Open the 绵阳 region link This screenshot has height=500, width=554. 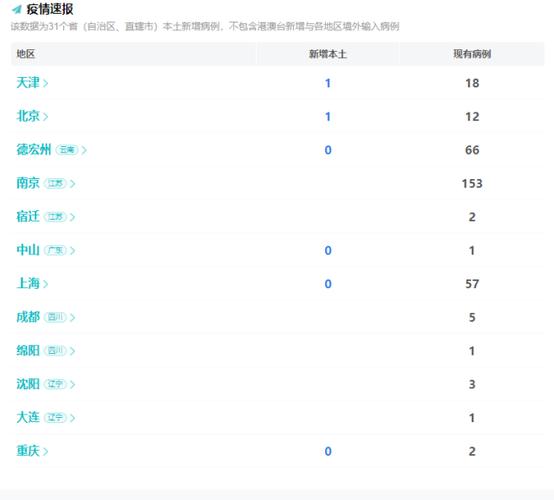pyautogui.click(x=28, y=351)
